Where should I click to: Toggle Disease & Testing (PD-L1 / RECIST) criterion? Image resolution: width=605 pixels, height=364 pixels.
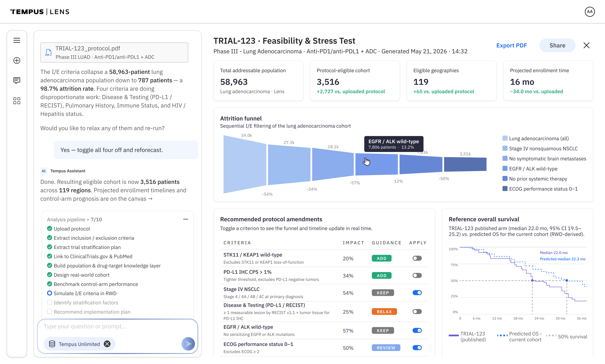tap(417, 312)
